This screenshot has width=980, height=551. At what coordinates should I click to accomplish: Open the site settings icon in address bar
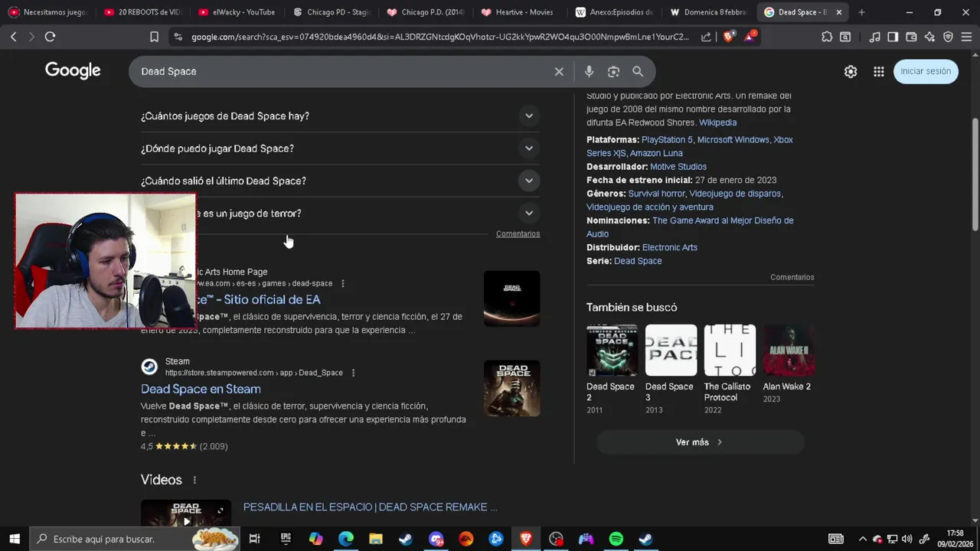pyautogui.click(x=178, y=37)
